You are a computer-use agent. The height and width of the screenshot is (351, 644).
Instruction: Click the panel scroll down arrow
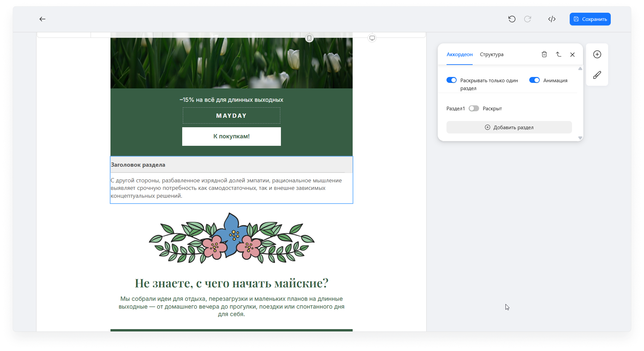click(580, 138)
